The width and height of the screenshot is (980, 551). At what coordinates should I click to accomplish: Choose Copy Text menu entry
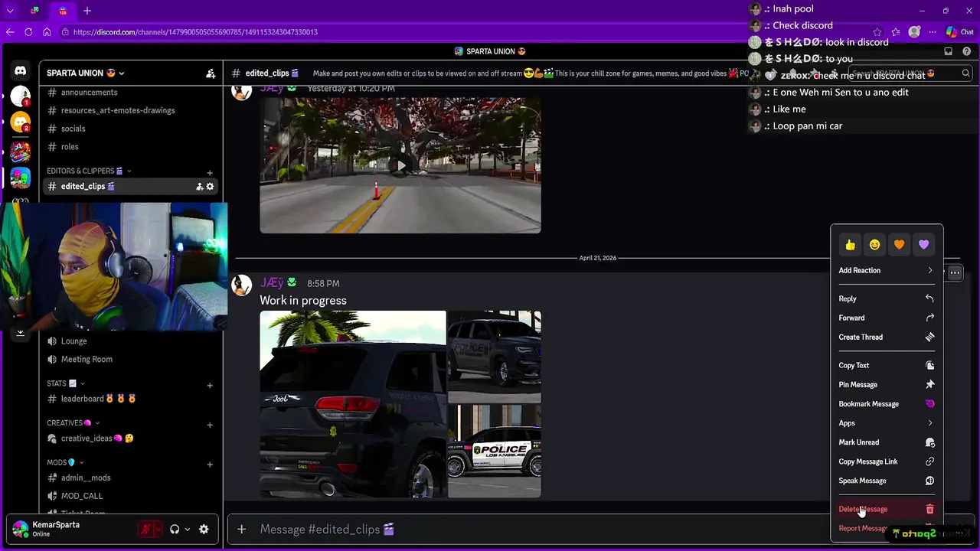[887, 366]
